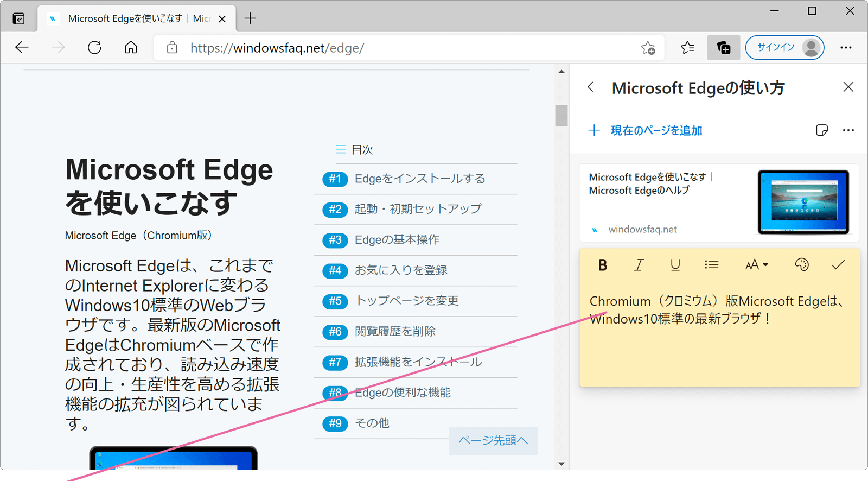Close the Microsoft Edgeを使いこなす tab
This screenshot has height=481, width=868.
(222, 19)
